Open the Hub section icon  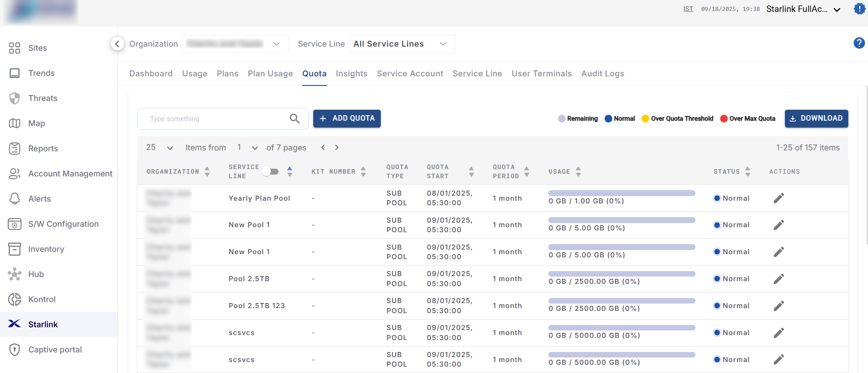tap(15, 274)
